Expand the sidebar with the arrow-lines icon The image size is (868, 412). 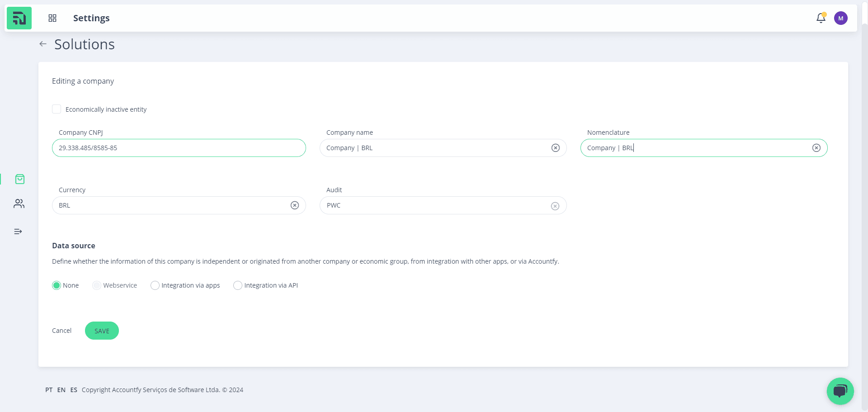pos(18,232)
